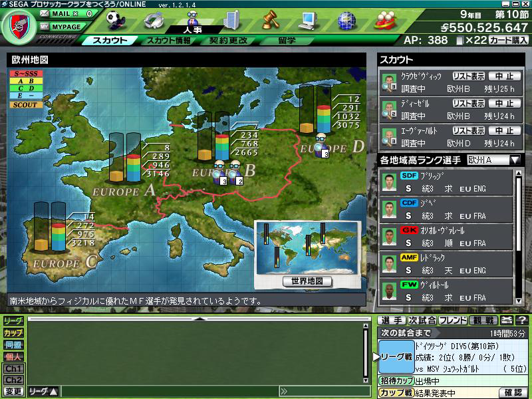Screen dimensions: 532x399
Task: Click the question mark help icon
Action: coord(523,321)
